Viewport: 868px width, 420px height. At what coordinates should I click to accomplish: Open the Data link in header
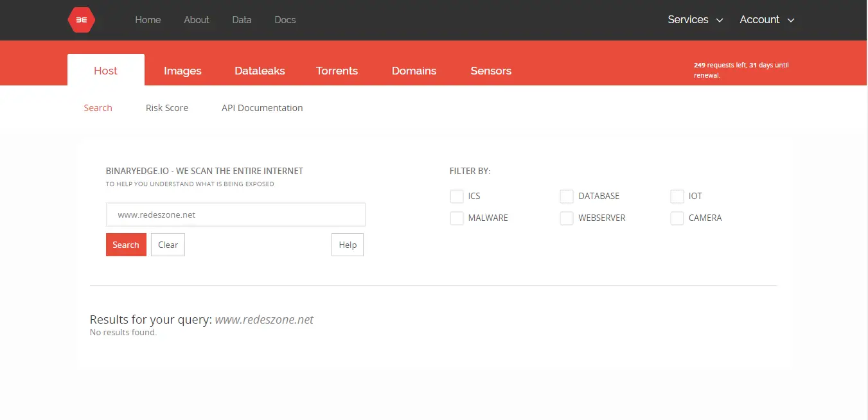242,20
